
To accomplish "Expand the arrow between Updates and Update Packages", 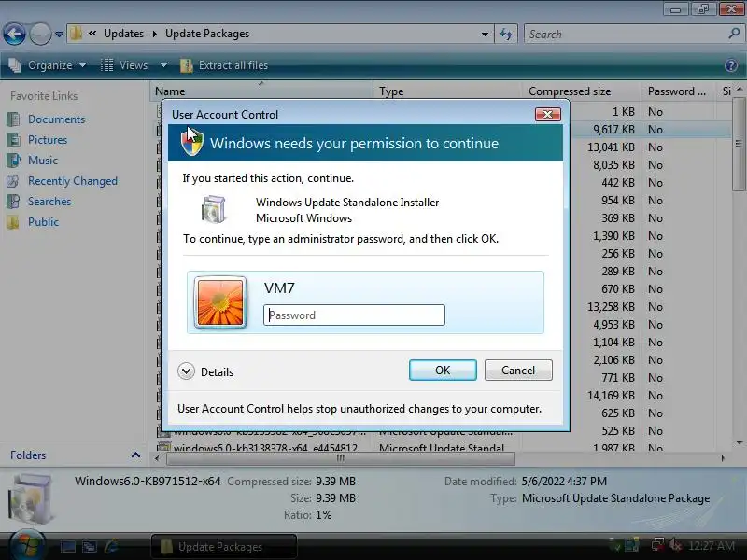I will pyautogui.click(x=154, y=34).
